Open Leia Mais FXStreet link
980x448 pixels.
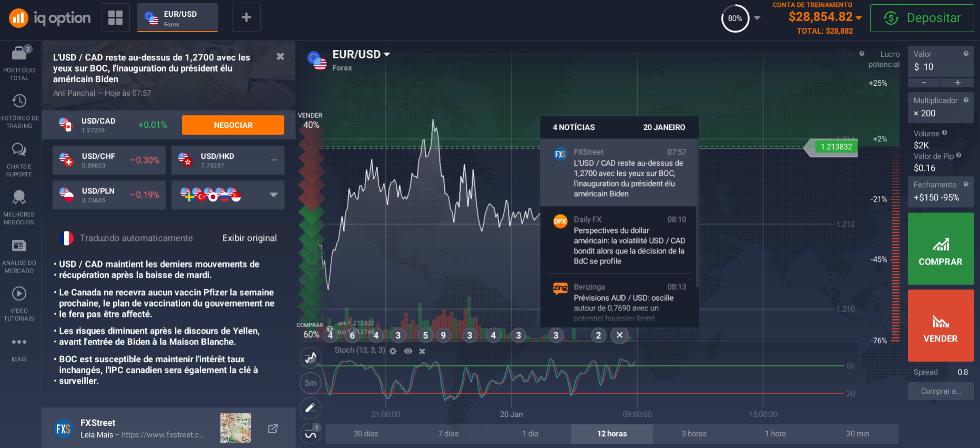[97, 435]
